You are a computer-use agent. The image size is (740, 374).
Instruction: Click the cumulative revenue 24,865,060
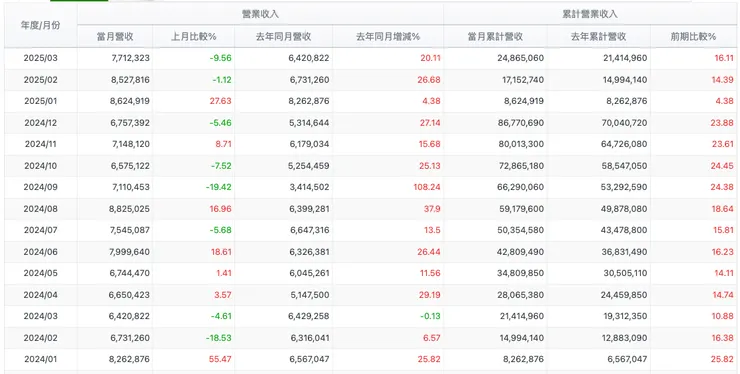521,58
